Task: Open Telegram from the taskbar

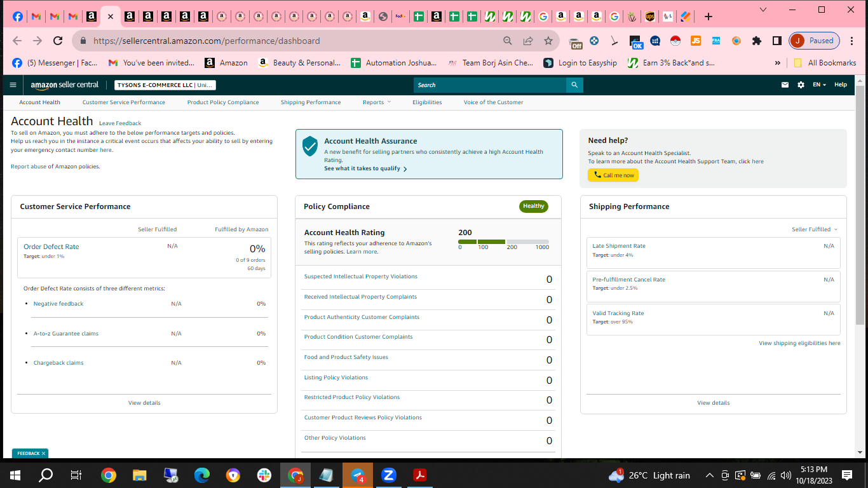Action: click(x=358, y=475)
